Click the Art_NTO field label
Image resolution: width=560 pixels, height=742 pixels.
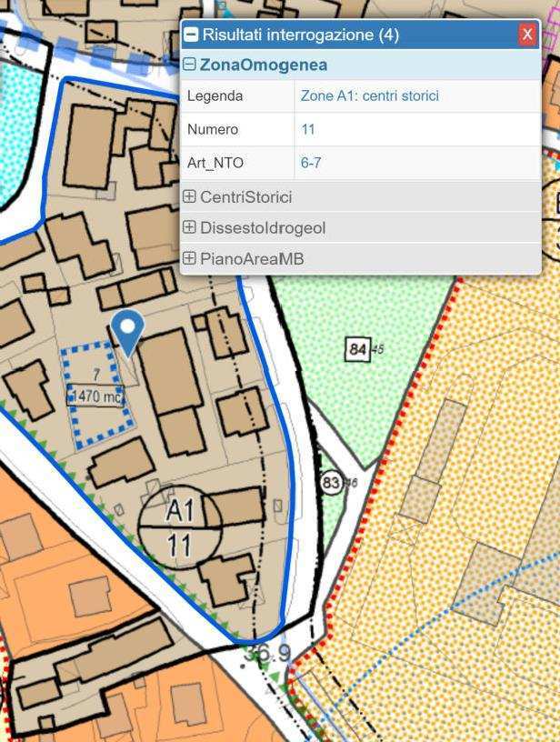click(215, 164)
